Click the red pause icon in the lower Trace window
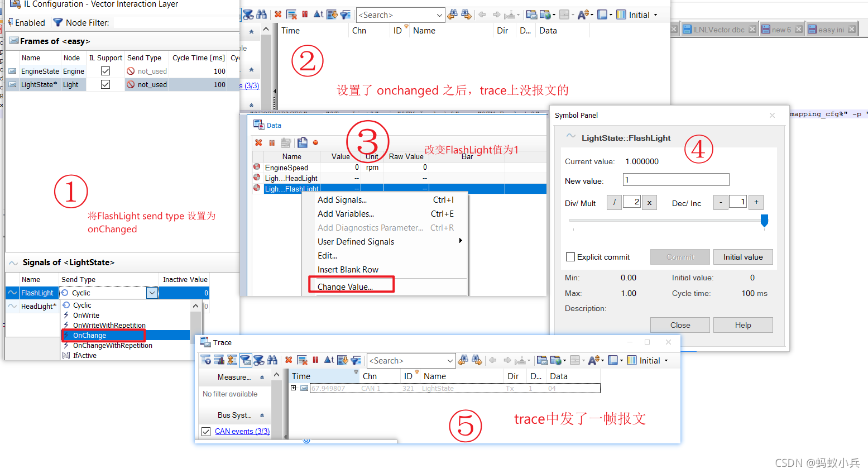 click(x=315, y=360)
